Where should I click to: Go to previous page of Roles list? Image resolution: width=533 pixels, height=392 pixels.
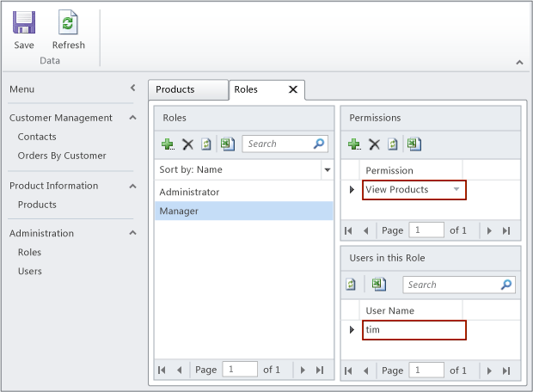click(x=180, y=370)
